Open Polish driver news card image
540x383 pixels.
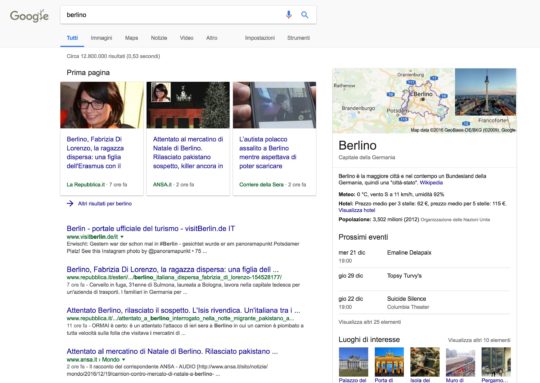(x=274, y=105)
